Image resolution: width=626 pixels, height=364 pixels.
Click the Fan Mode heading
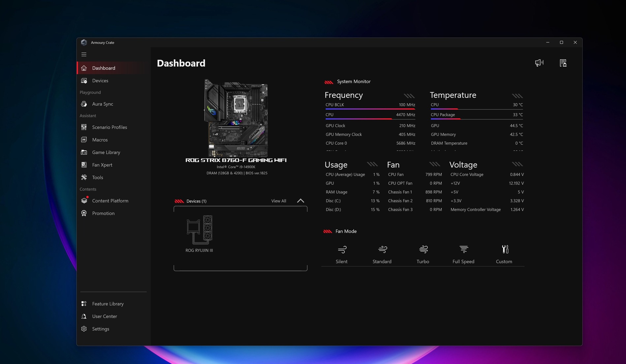coord(346,231)
